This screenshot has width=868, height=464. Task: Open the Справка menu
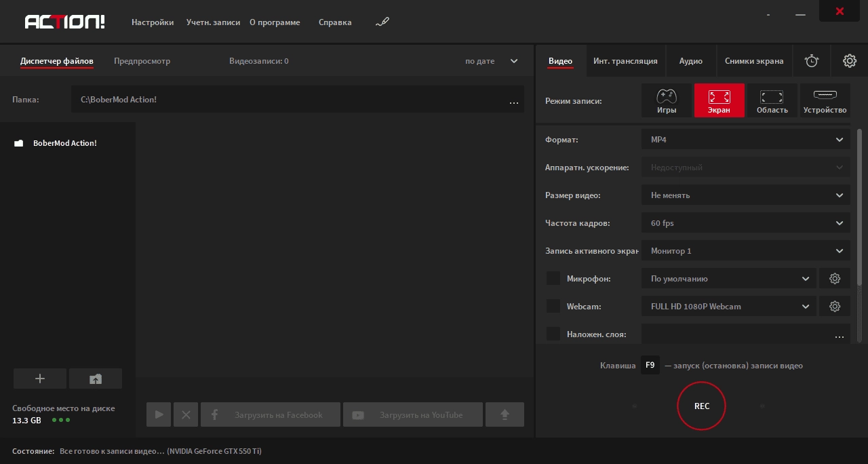coord(335,22)
